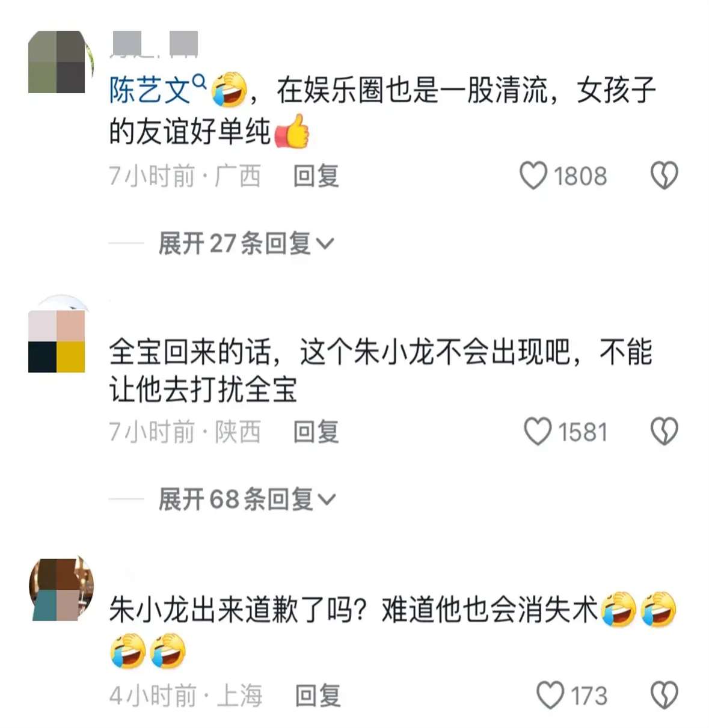
Task: Tap broken heart on the 陕西 comment
Action: point(664,432)
